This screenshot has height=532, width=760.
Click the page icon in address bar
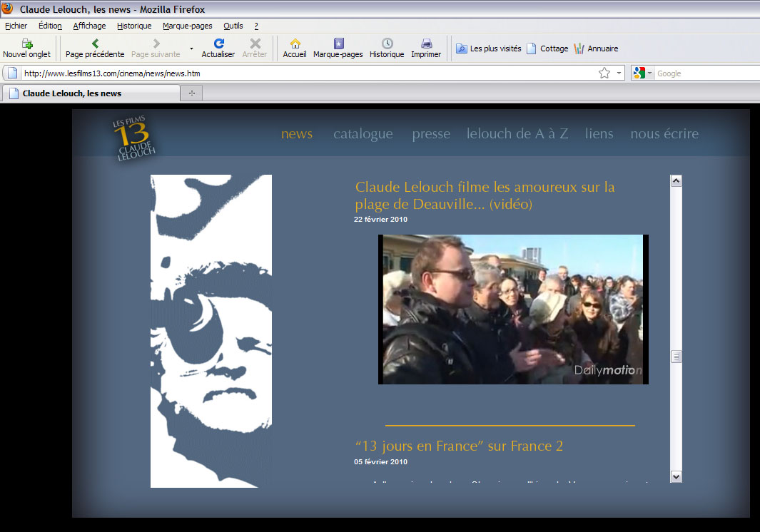13,73
